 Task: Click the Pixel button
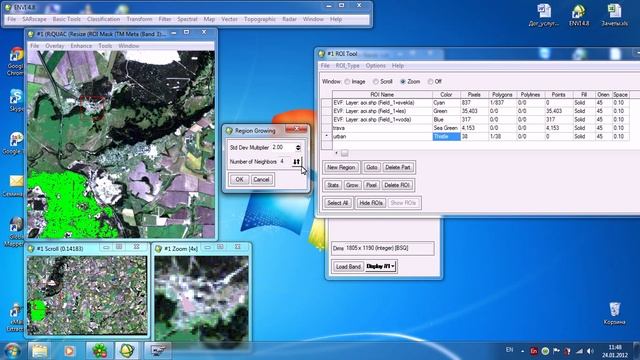pyautogui.click(x=371, y=185)
